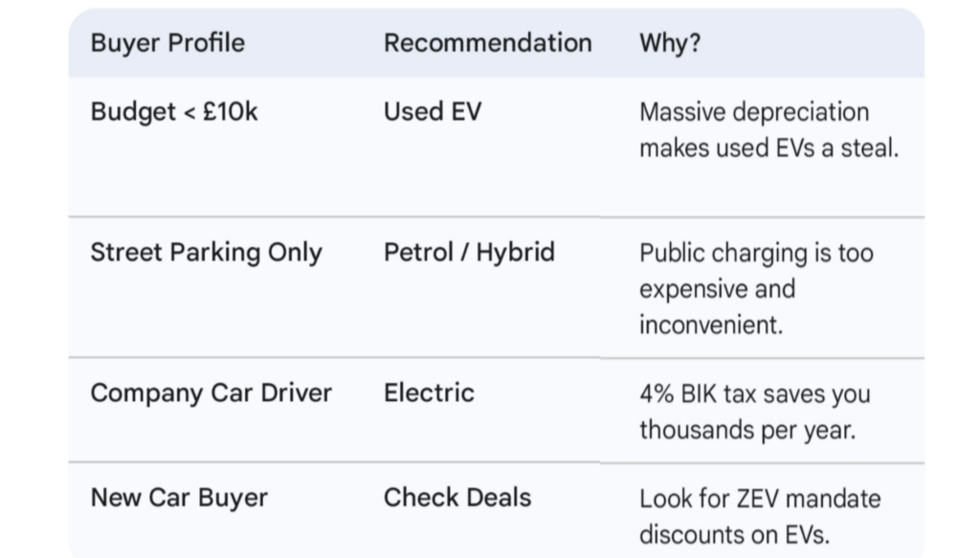Select the Why? column header
The height and width of the screenshot is (558, 980).
pyautogui.click(x=669, y=43)
